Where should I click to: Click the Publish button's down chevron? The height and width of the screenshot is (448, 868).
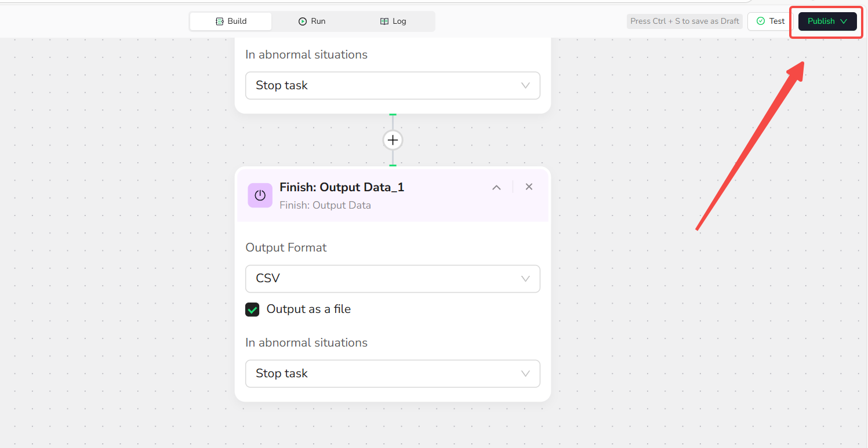[x=844, y=21]
